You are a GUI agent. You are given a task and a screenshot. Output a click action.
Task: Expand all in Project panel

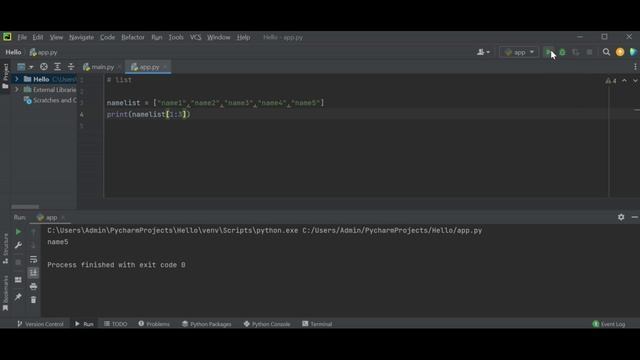point(57,67)
